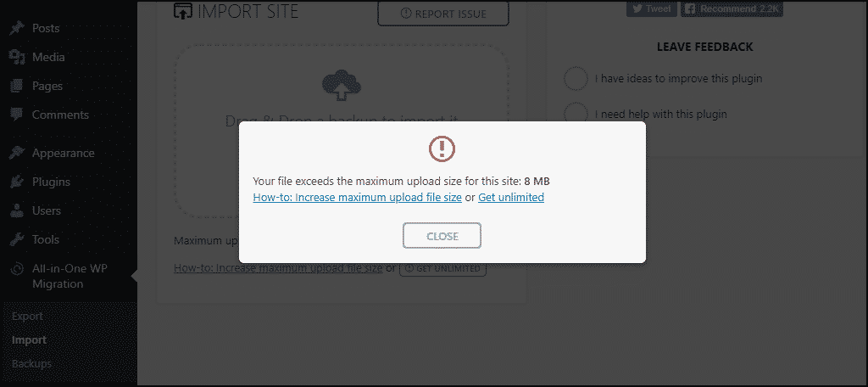Click the Tools wrench icon
Viewport: 868px width, 387px height.
tap(17, 239)
